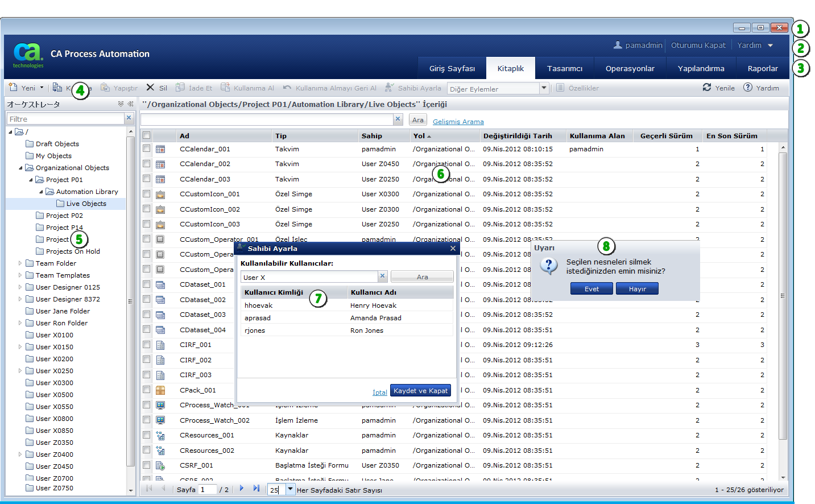Viewport: 815px width, 504px height.
Task: Open the Diğer Eylemler dropdown
Action: point(544,88)
